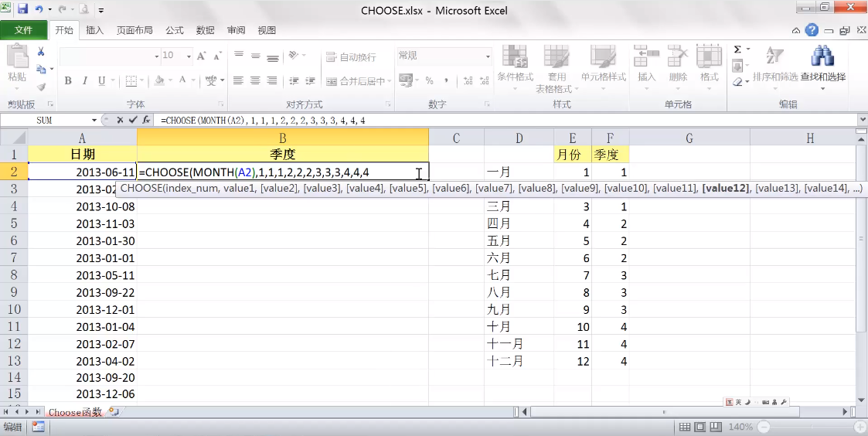Open the cell borders dropdown

(143, 81)
